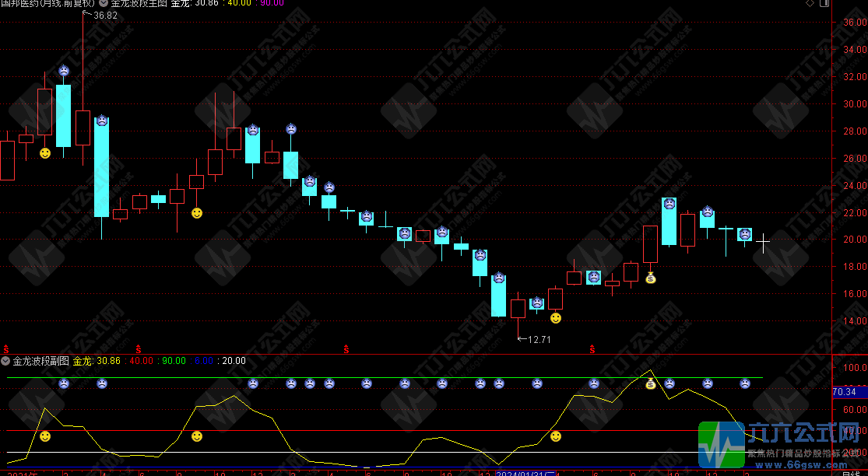This screenshot has width=868, height=476.
Task: Click the sad face above 36.82 peak candle
Action: (64, 71)
